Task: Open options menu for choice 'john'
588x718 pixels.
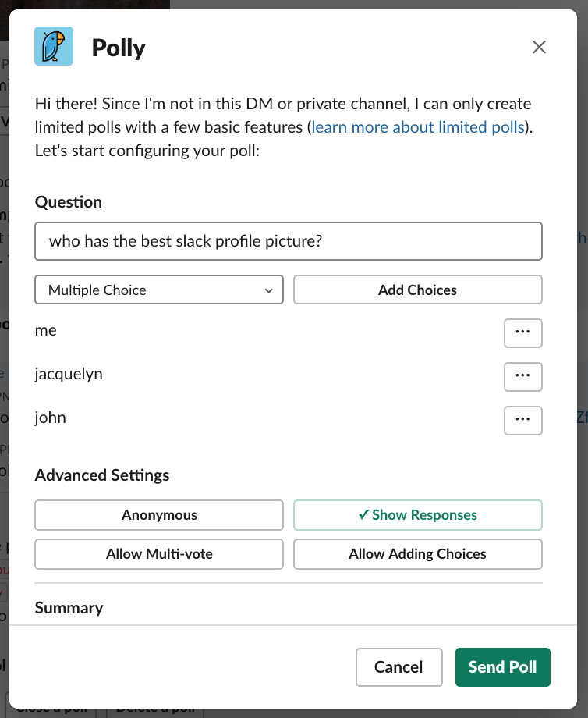Action: tap(523, 421)
